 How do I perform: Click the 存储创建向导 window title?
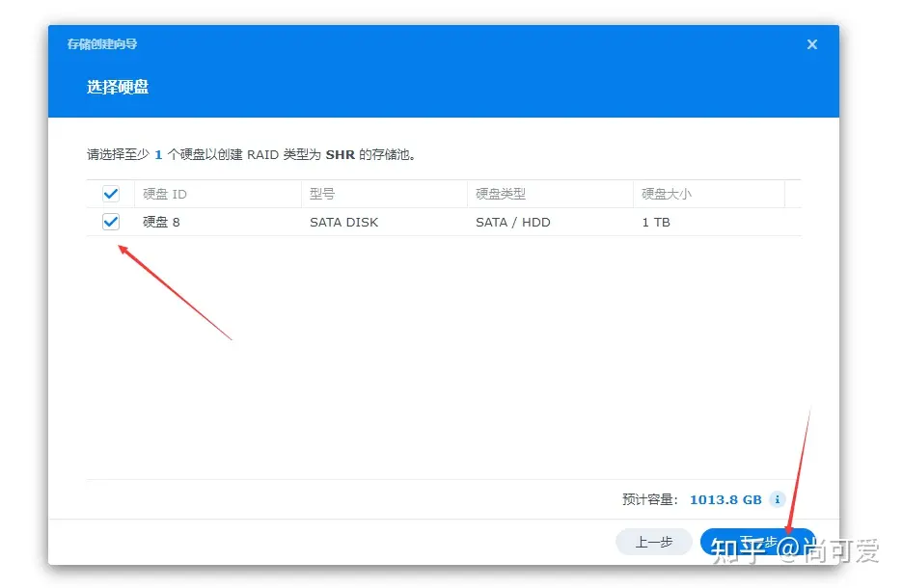click(102, 43)
